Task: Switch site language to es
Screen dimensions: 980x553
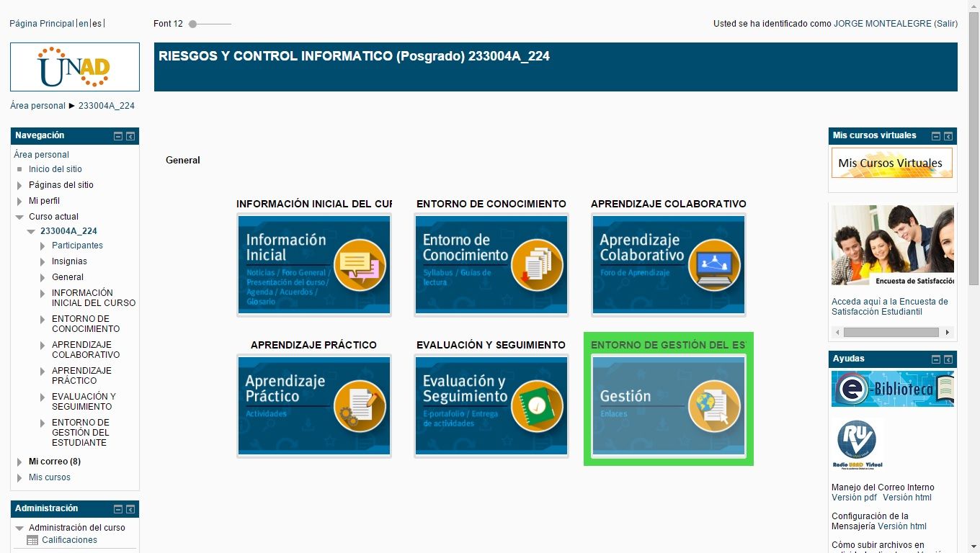Action: [x=97, y=24]
